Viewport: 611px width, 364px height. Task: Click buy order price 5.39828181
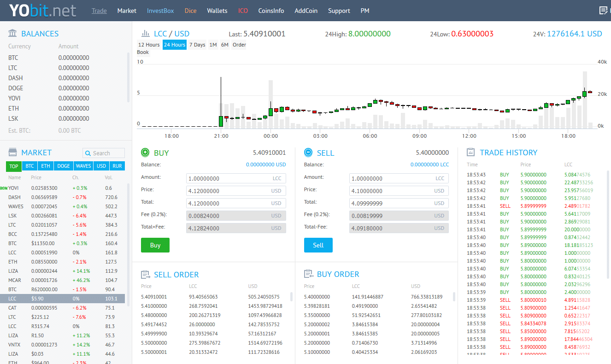coord(317,306)
